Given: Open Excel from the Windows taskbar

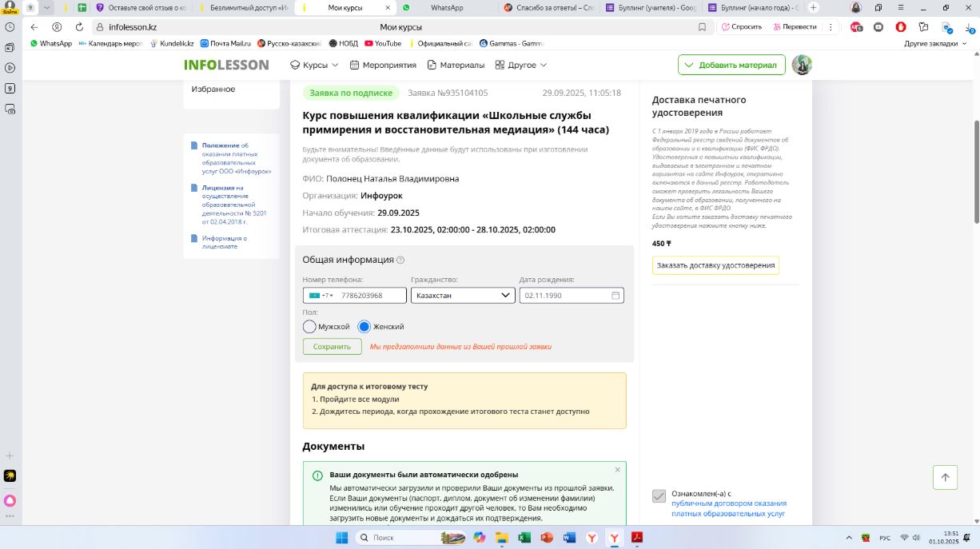Looking at the screenshot, I should point(524,538).
